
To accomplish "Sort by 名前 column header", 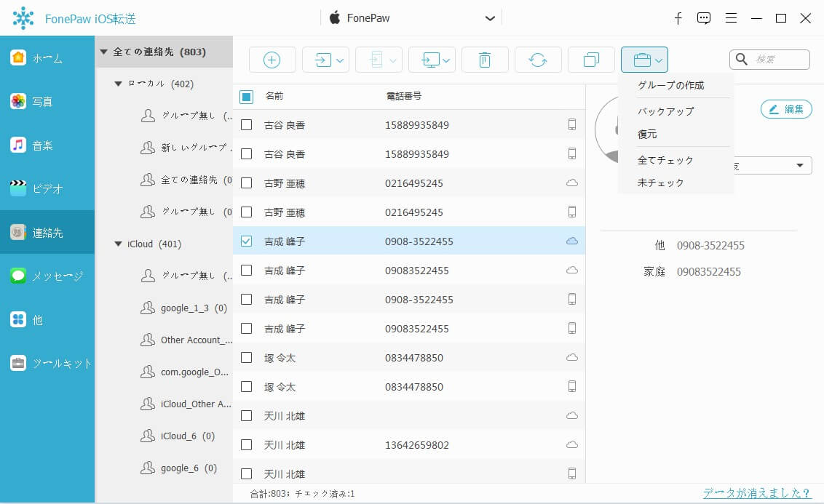I will coord(274,96).
